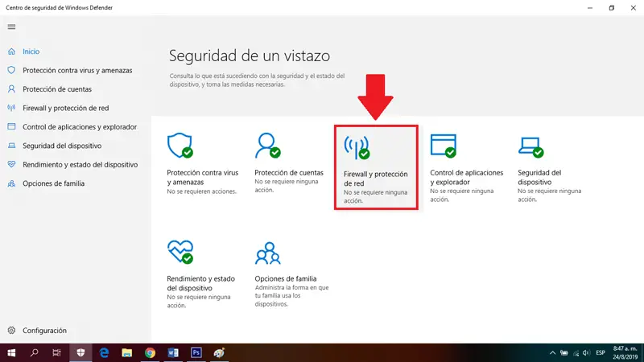
Task: Click the Seguridad del dispositivo tile title
Action: 539,177
